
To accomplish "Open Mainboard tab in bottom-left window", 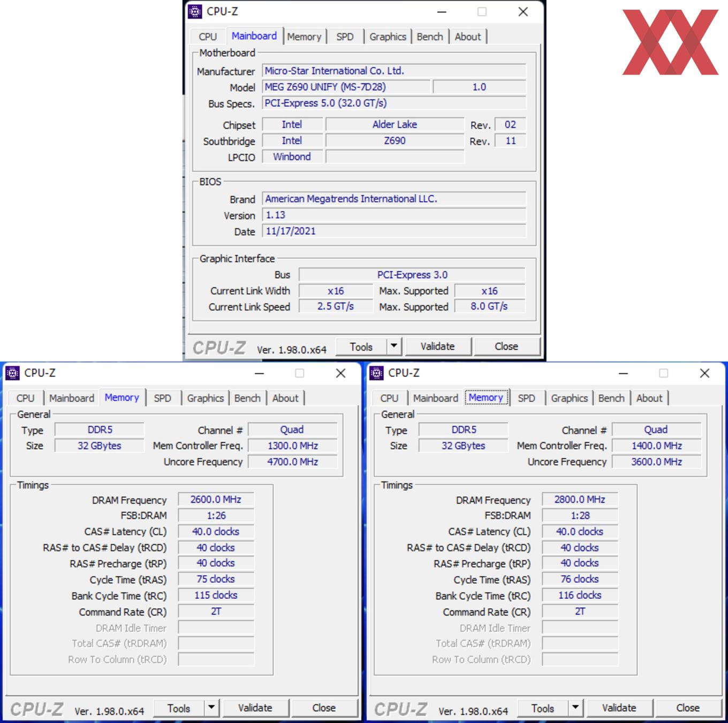I will coord(72,398).
